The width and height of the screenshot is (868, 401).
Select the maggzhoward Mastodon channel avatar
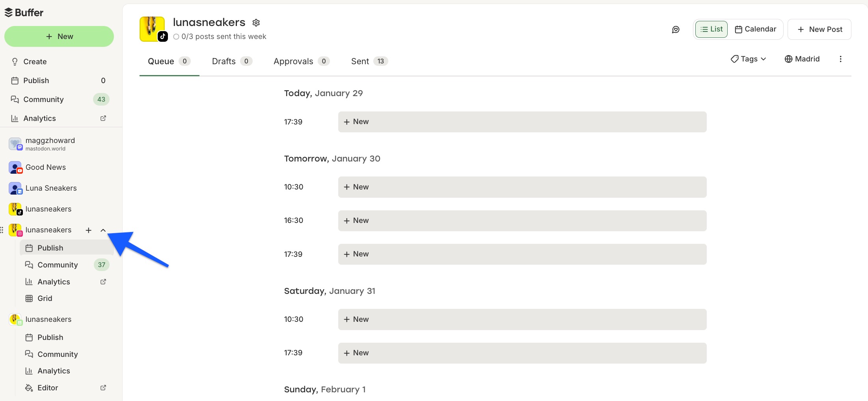pyautogui.click(x=15, y=144)
